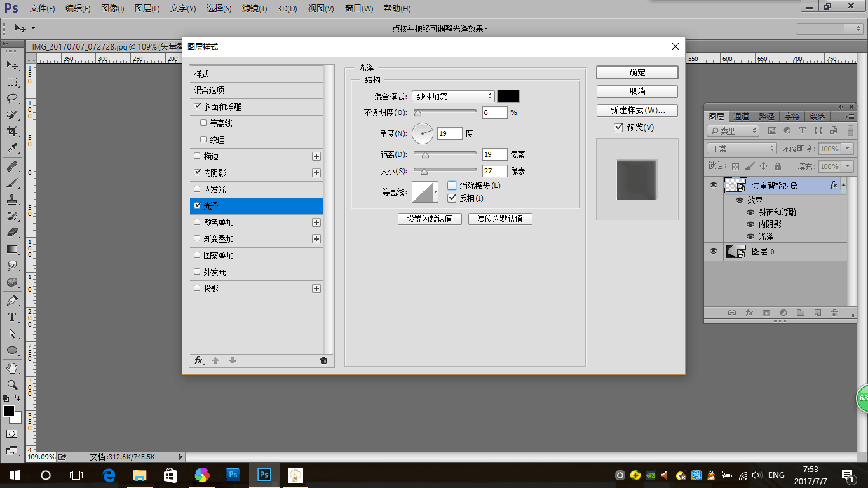Screen dimensions: 868x488
Task: Hide the 图层 0 layer visibility eye
Action: 714,252
